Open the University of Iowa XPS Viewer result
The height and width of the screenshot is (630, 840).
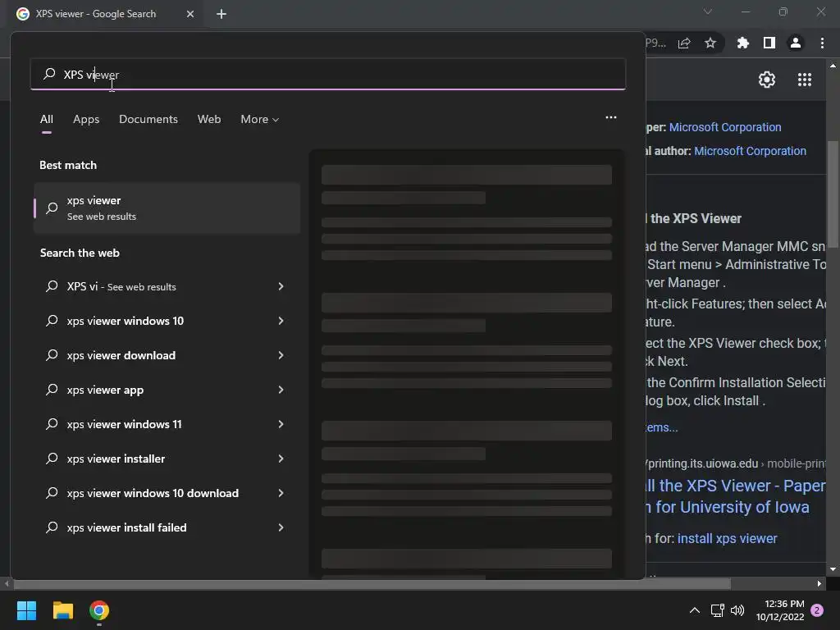click(x=735, y=496)
